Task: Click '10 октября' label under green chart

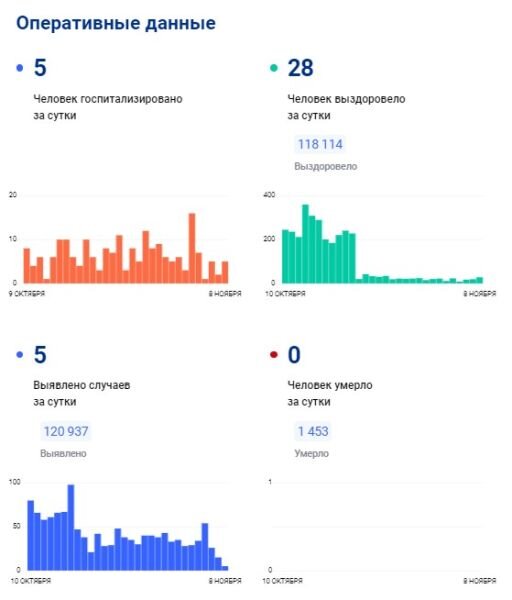Action: coord(285,293)
